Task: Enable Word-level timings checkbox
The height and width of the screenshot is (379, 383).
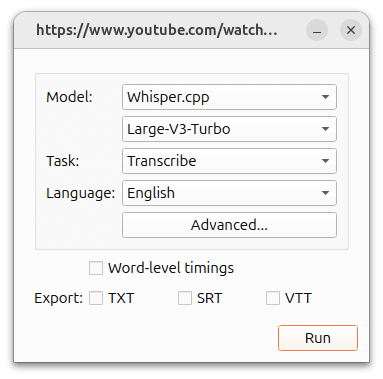Action: point(96,268)
